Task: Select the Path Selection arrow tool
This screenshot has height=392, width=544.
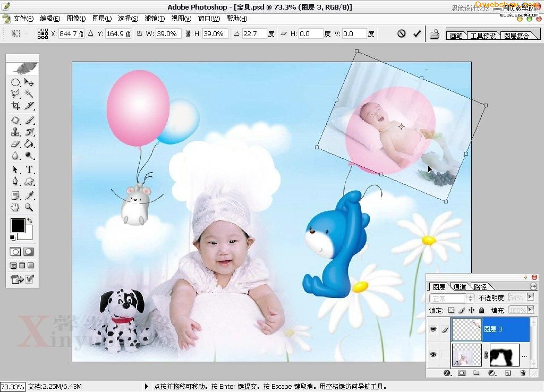Action: 15,169
